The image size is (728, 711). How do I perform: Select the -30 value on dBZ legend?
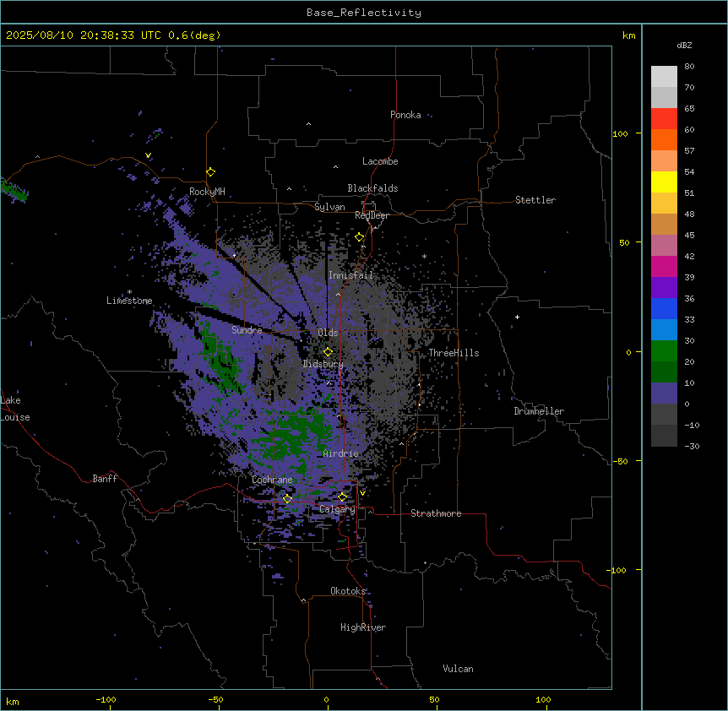(x=692, y=446)
